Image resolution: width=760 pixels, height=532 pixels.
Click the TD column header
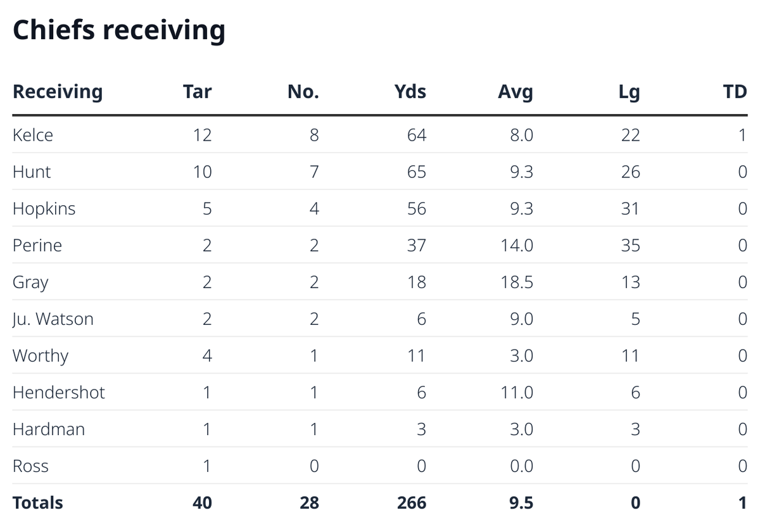[x=735, y=92]
